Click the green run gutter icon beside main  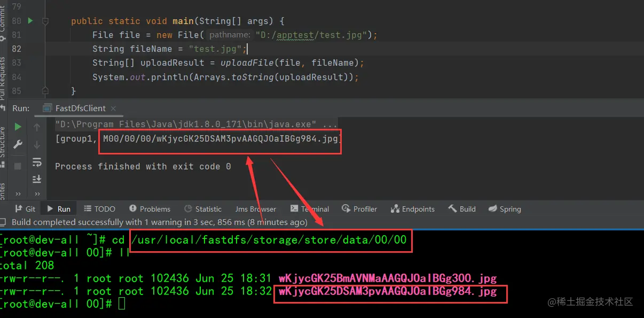(x=30, y=21)
